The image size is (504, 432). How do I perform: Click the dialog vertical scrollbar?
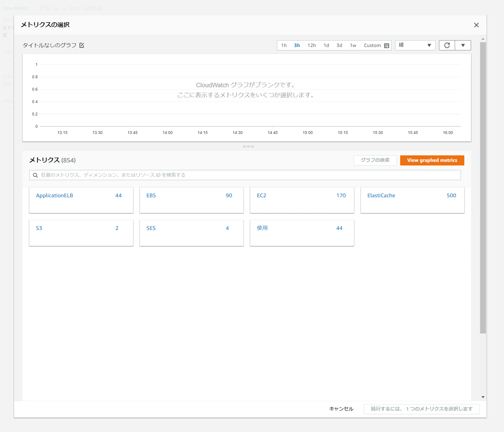[483, 188]
